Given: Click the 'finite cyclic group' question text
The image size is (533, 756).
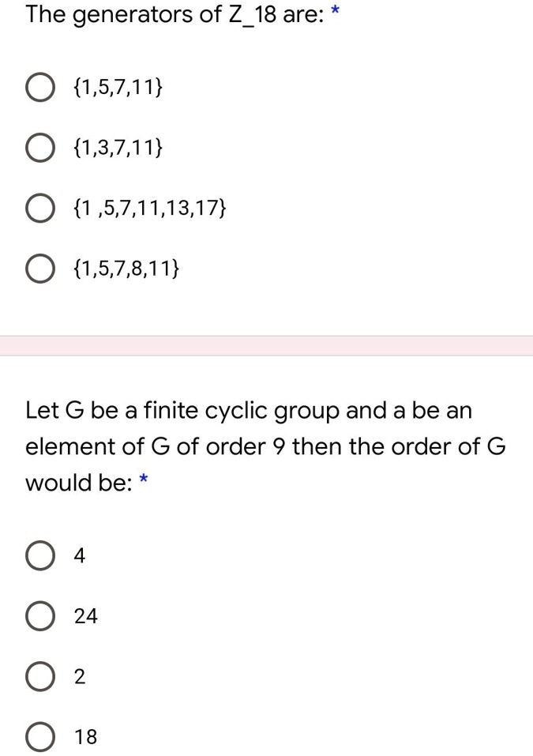Looking at the screenshot, I should [x=249, y=410].
